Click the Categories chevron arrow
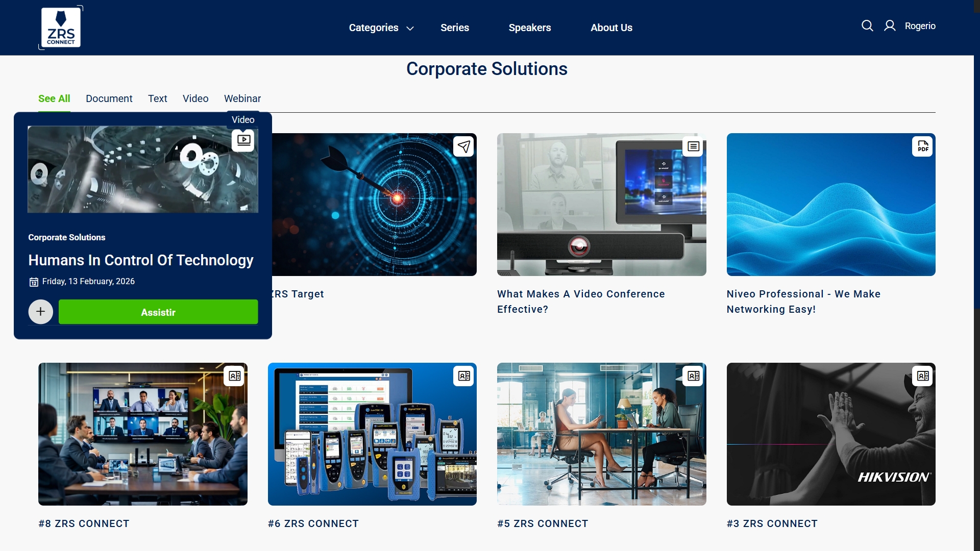 [x=410, y=29]
